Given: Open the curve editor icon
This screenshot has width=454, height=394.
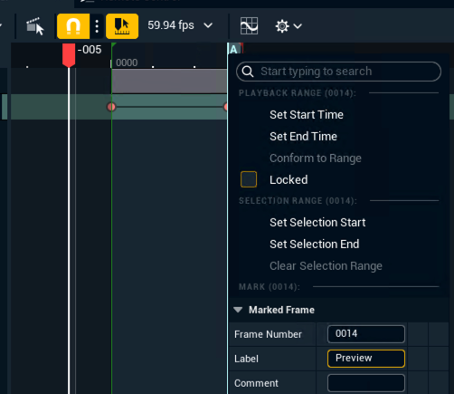Looking at the screenshot, I should pos(249,26).
